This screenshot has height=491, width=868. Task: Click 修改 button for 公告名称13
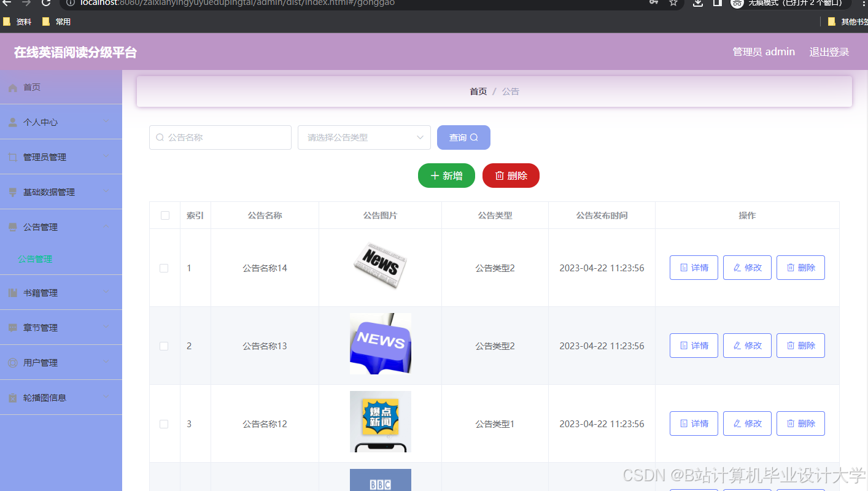click(x=747, y=346)
